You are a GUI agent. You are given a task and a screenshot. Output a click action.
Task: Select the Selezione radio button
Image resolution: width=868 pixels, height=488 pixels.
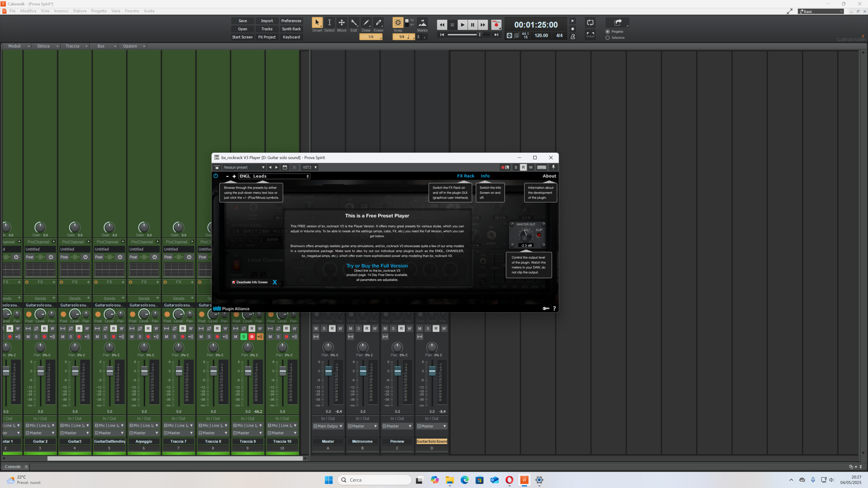click(x=608, y=38)
